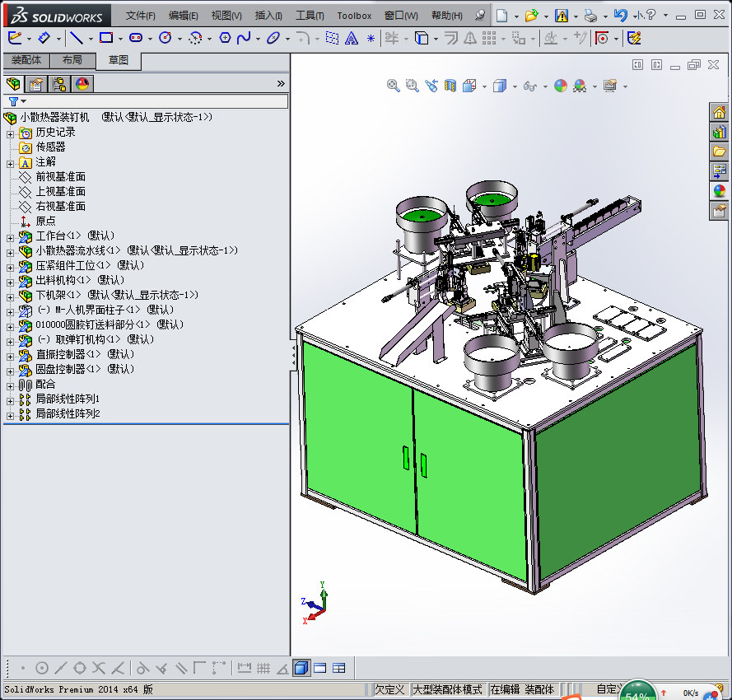
Task: Switch to the 布局 tab
Action: (72, 60)
